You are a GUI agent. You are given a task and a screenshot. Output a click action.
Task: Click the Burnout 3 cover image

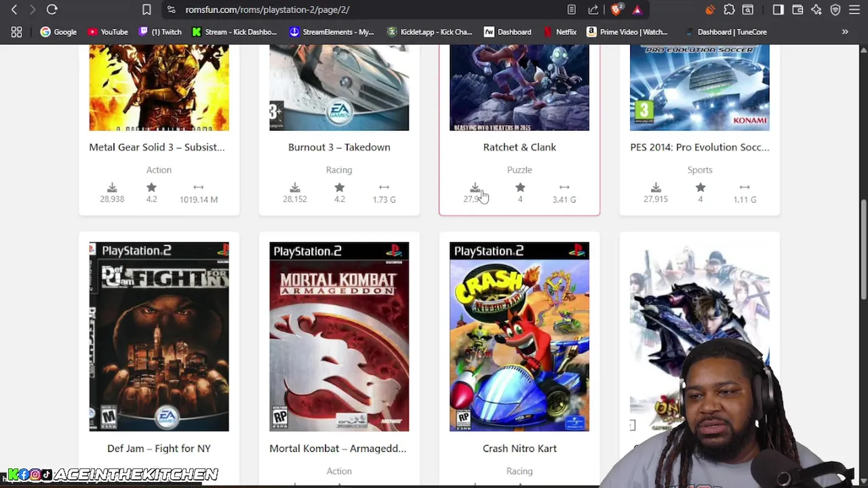pos(339,87)
